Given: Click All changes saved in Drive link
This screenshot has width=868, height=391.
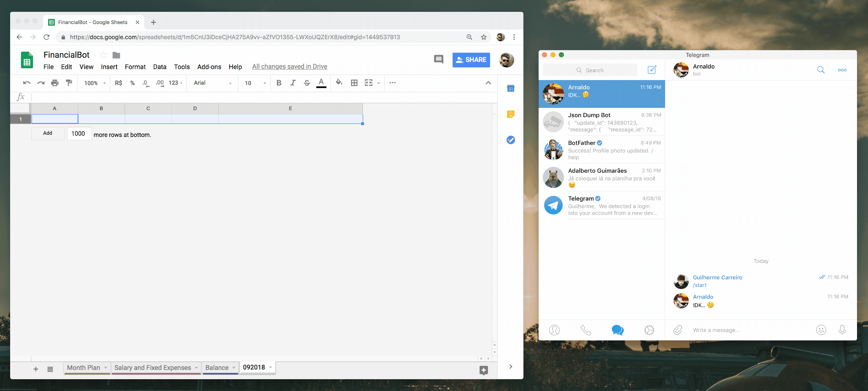Looking at the screenshot, I should [289, 67].
